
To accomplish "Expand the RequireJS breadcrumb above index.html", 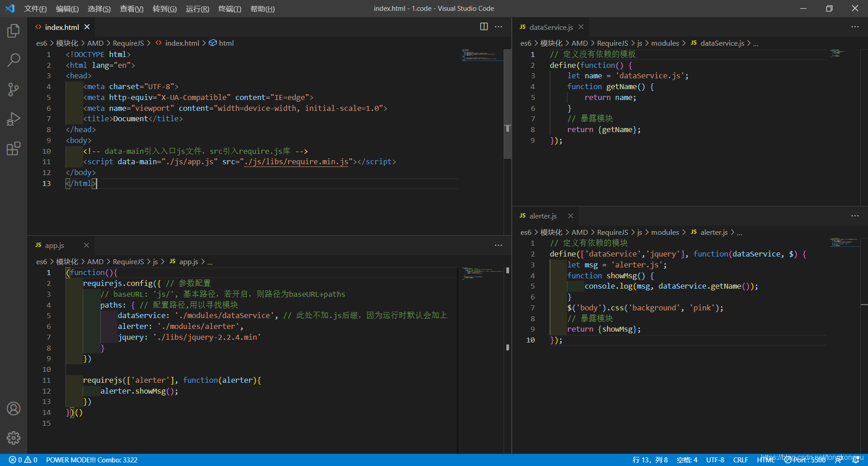I will point(128,43).
